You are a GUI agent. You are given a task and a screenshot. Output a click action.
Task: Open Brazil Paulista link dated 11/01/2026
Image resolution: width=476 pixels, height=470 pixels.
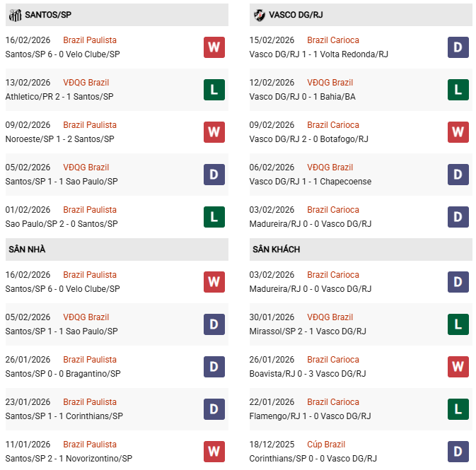(90, 445)
